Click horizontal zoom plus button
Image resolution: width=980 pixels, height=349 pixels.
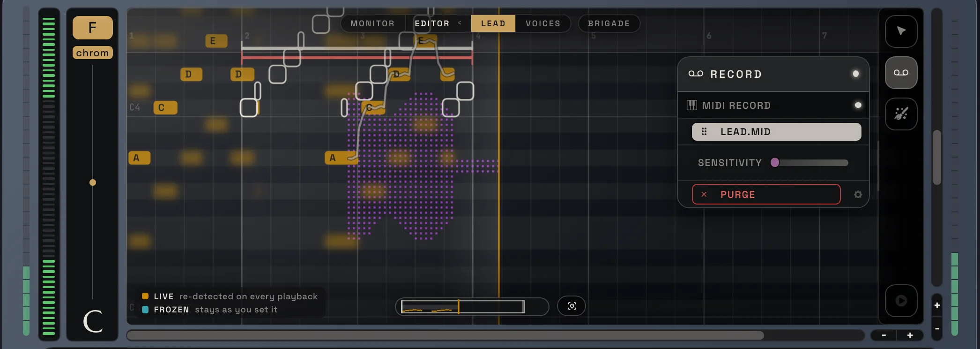pyautogui.click(x=910, y=335)
